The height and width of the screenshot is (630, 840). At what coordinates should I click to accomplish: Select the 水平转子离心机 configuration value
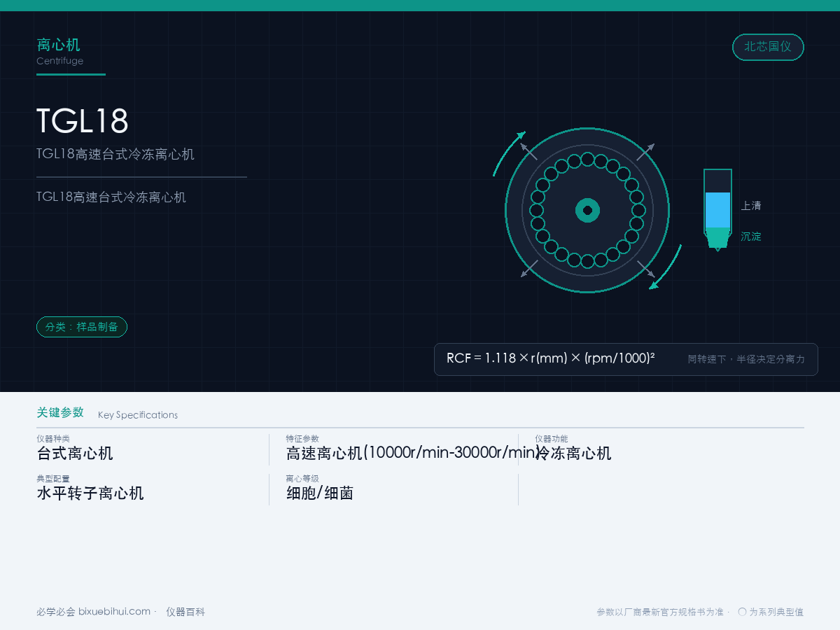click(x=90, y=493)
